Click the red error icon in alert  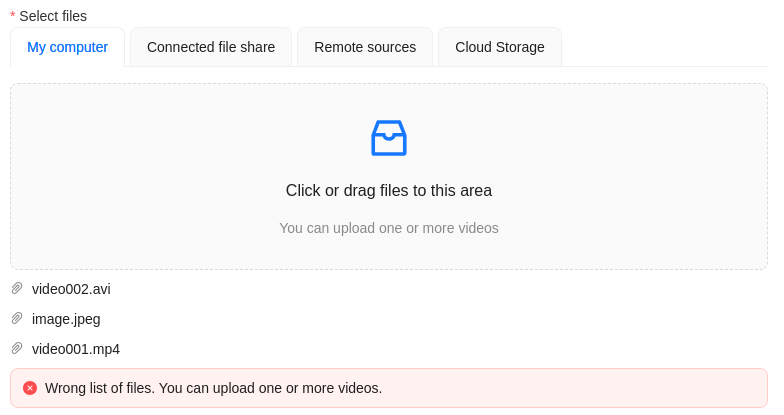tap(30, 388)
